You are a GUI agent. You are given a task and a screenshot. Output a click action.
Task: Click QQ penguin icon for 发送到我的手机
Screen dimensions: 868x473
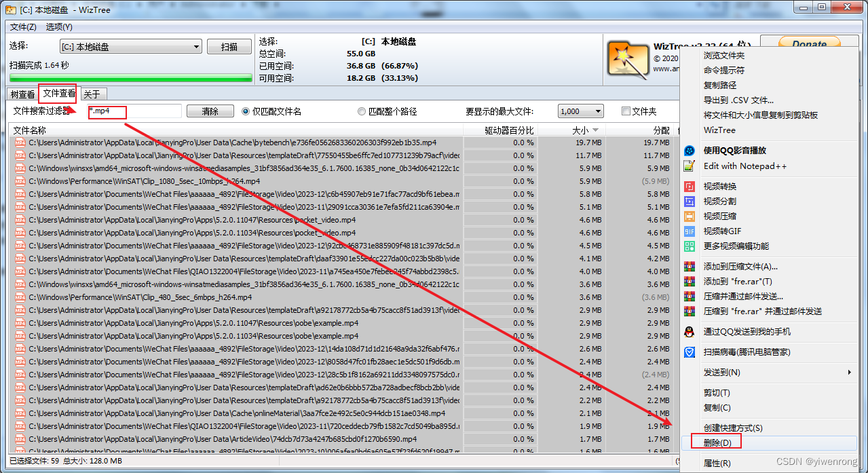[690, 332]
